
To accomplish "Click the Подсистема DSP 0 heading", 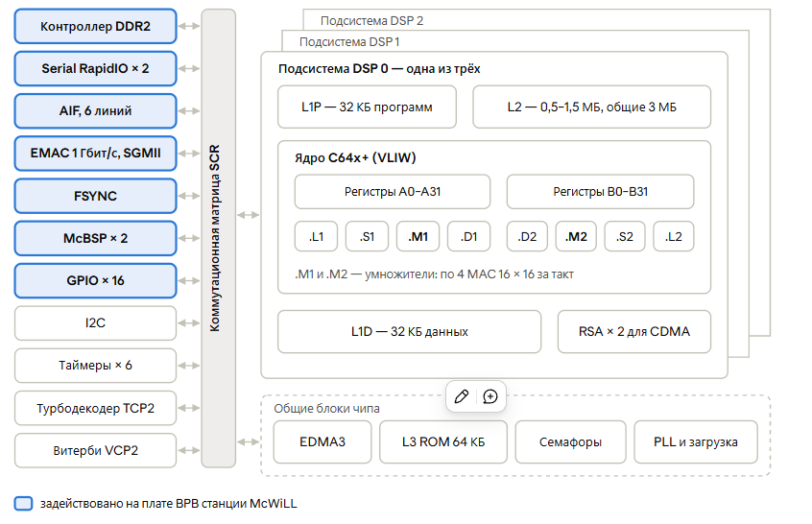I will click(379, 69).
